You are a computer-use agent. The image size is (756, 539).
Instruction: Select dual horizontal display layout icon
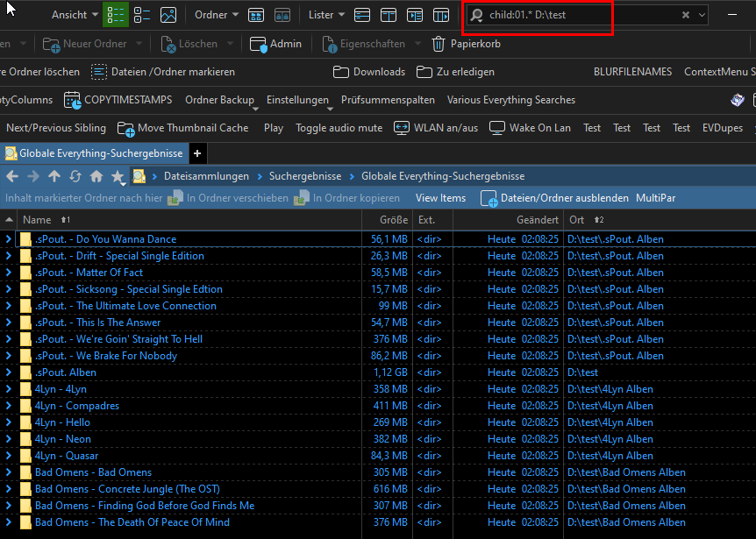389,15
